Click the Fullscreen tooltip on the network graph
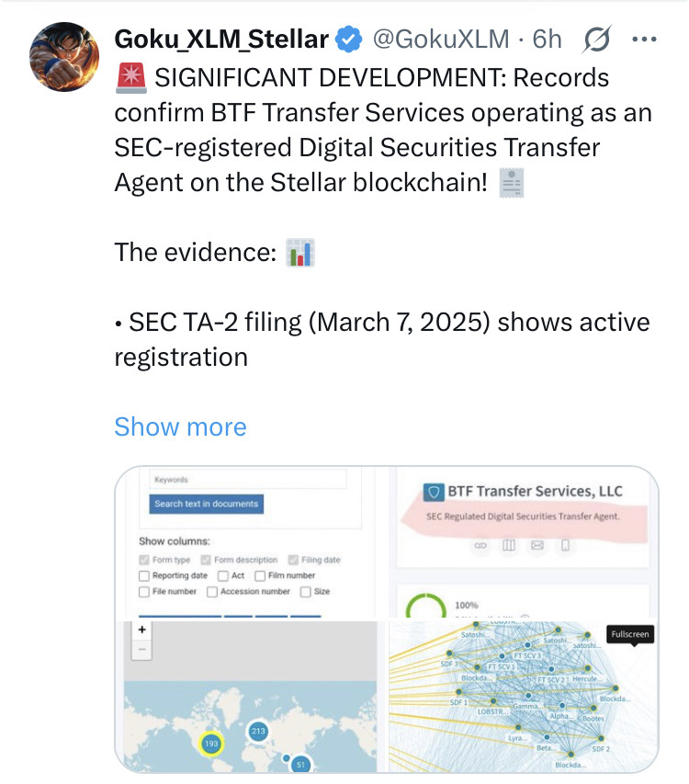 pos(630,635)
